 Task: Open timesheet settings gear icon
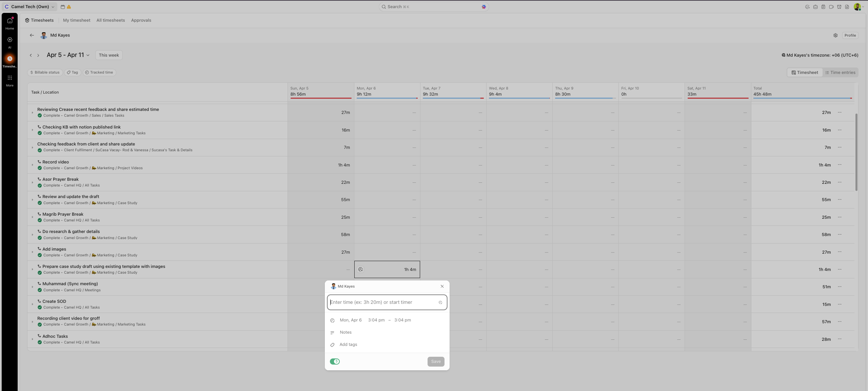(x=835, y=35)
